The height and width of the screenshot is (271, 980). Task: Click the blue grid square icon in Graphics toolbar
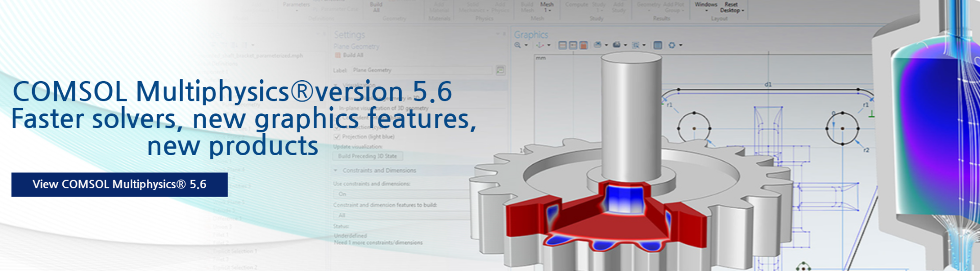click(658, 45)
